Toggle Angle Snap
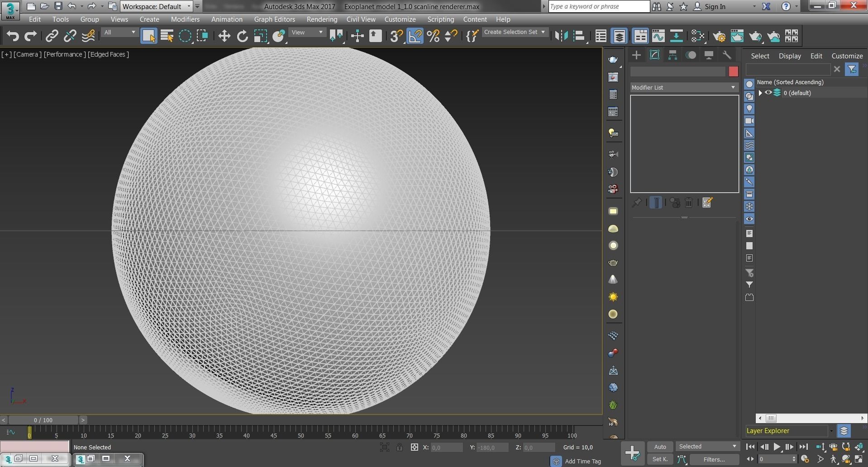 (415, 36)
